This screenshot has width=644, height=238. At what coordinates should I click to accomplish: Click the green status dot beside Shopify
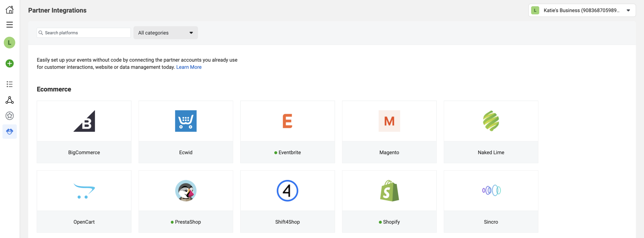click(380, 222)
